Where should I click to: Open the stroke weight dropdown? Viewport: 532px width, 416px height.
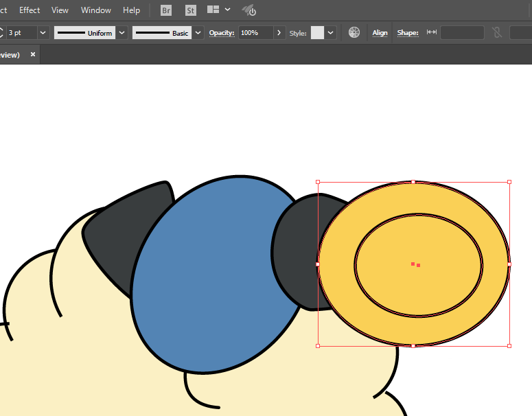pyautogui.click(x=43, y=33)
